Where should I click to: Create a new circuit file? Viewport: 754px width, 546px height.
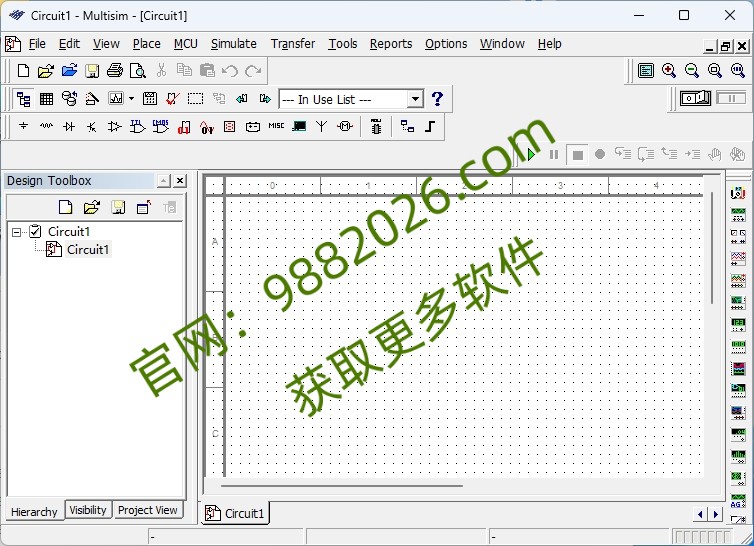(23, 71)
